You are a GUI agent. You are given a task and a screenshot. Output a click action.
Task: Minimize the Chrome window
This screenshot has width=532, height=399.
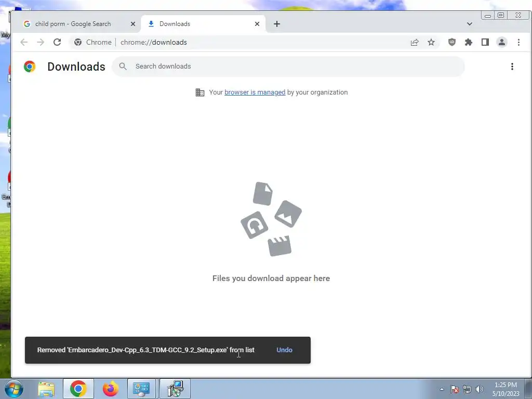coord(488,16)
